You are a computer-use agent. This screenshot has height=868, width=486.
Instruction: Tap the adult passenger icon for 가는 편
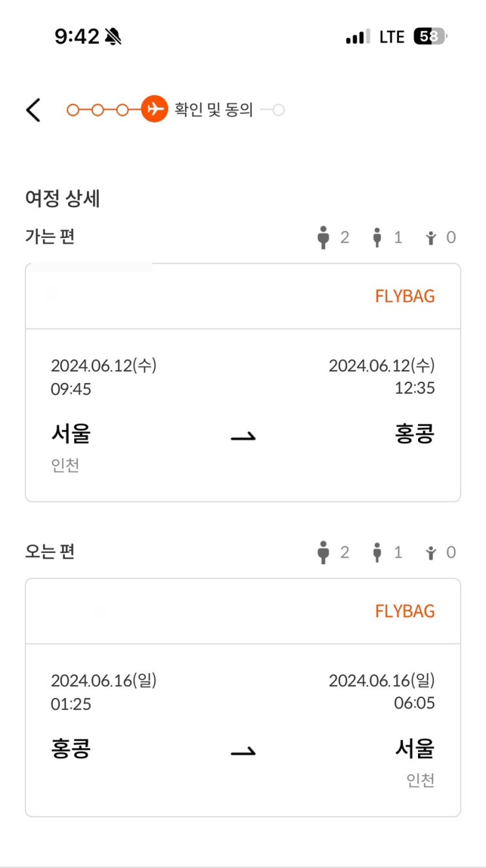322,237
